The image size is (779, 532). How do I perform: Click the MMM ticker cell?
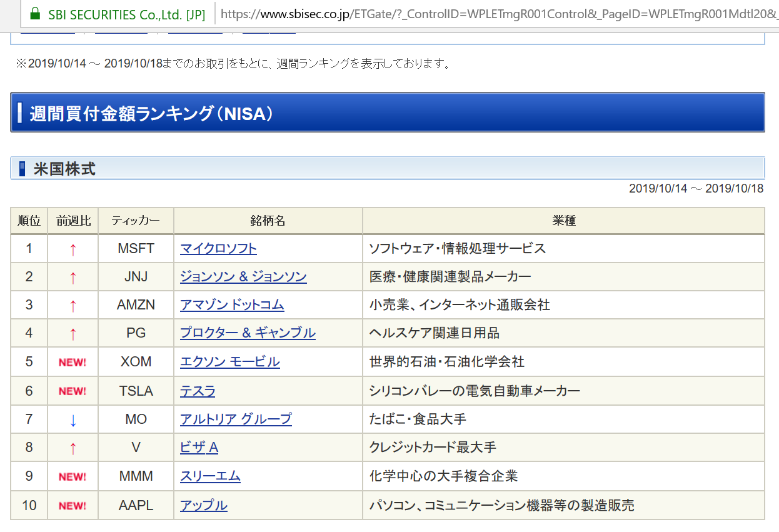136,476
